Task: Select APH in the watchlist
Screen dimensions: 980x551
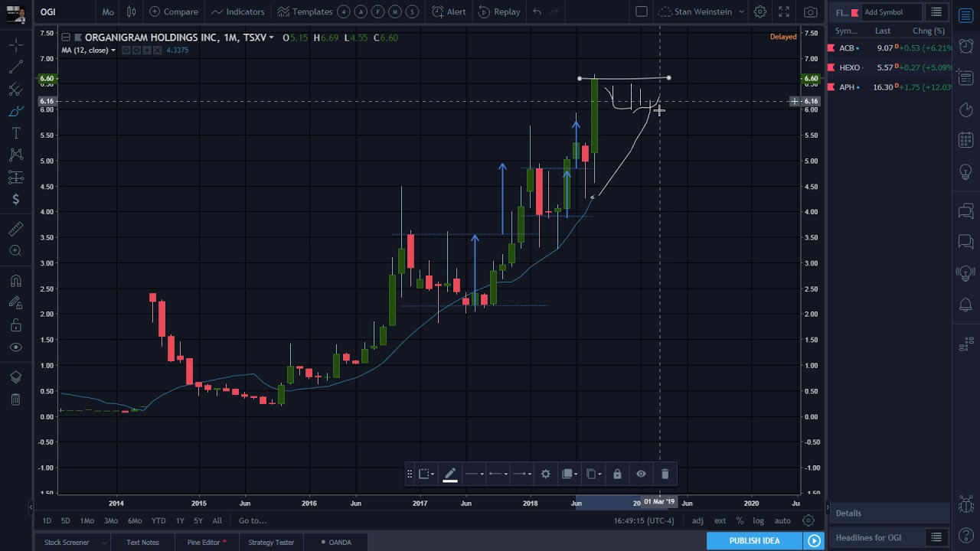Action: pos(890,87)
